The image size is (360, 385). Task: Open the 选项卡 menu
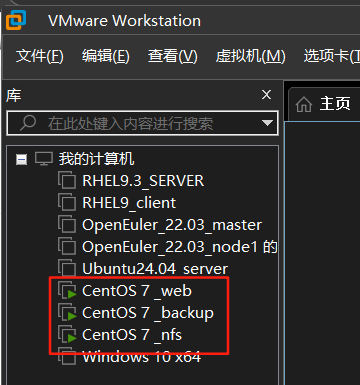pos(332,56)
